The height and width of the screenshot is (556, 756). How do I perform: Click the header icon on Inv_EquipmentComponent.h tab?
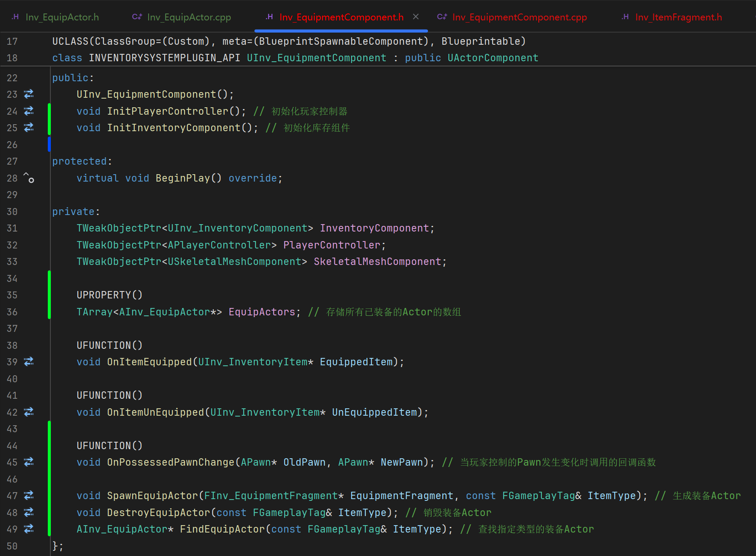pos(269,17)
